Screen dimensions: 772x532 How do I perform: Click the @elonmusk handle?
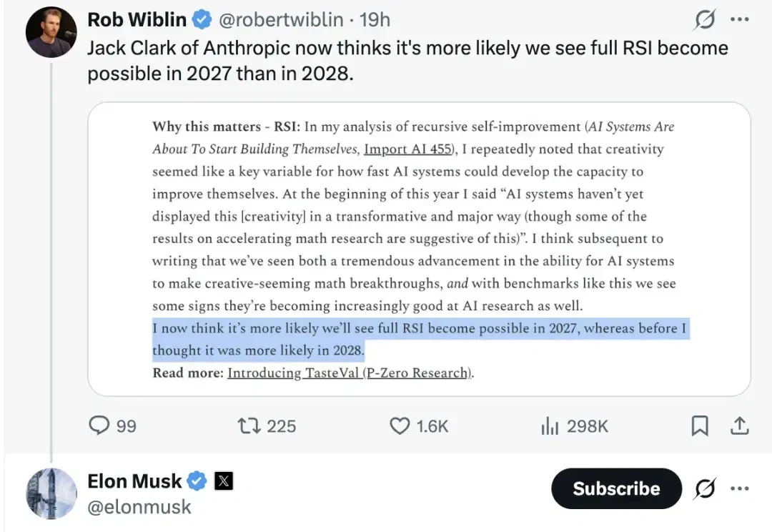pos(139,506)
